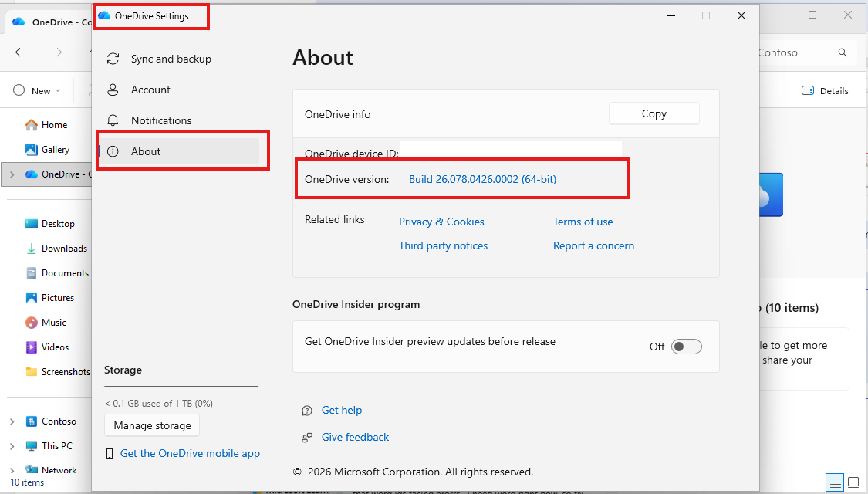The width and height of the screenshot is (868, 494).
Task: Open Downloads folder in File Explorer sidebar
Action: click(x=64, y=249)
